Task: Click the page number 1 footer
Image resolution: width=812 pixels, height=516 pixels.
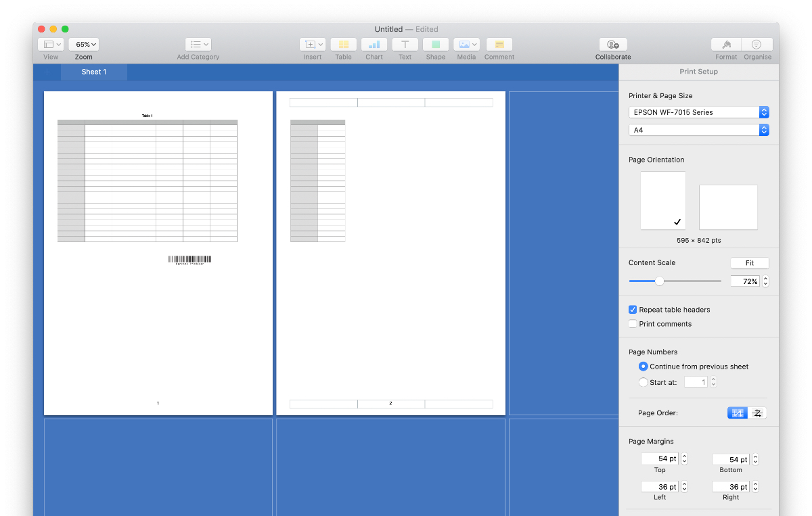Action: pyautogui.click(x=158, y=403)
